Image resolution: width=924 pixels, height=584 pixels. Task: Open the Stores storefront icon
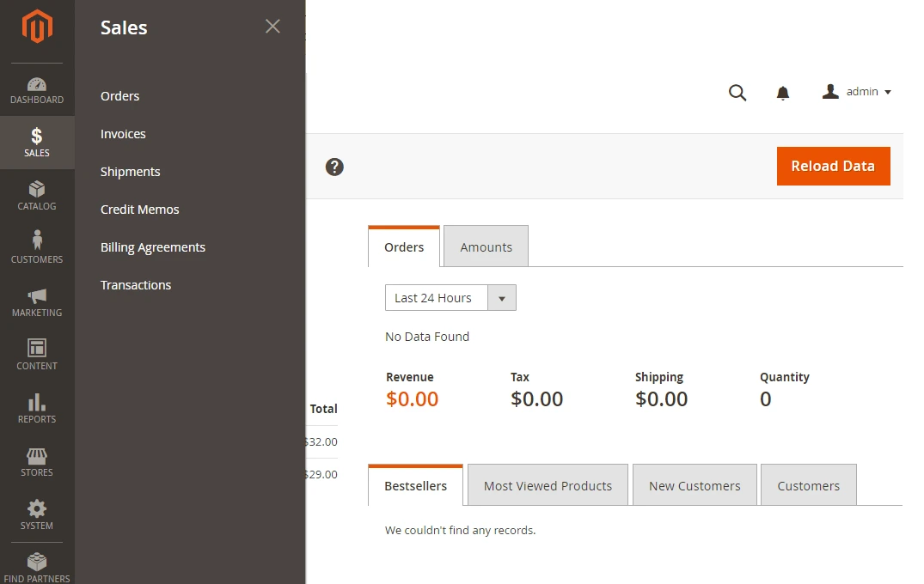coord(37,461)
